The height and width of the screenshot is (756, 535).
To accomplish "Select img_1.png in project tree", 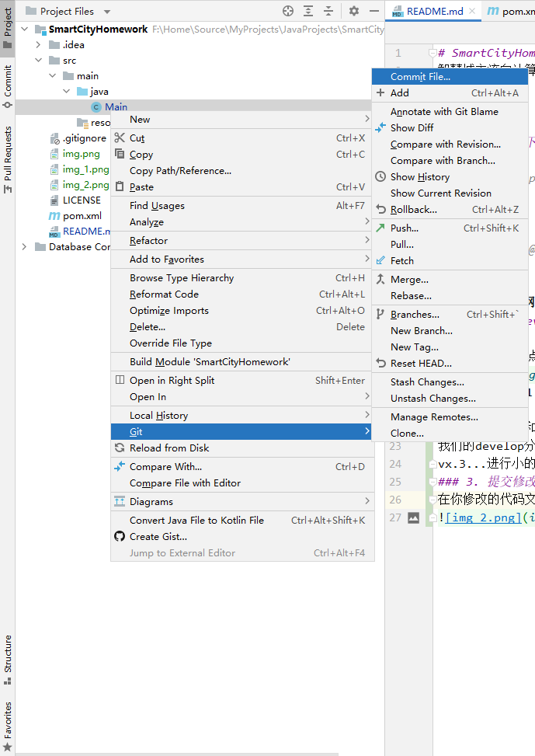I will pos(85,169).
